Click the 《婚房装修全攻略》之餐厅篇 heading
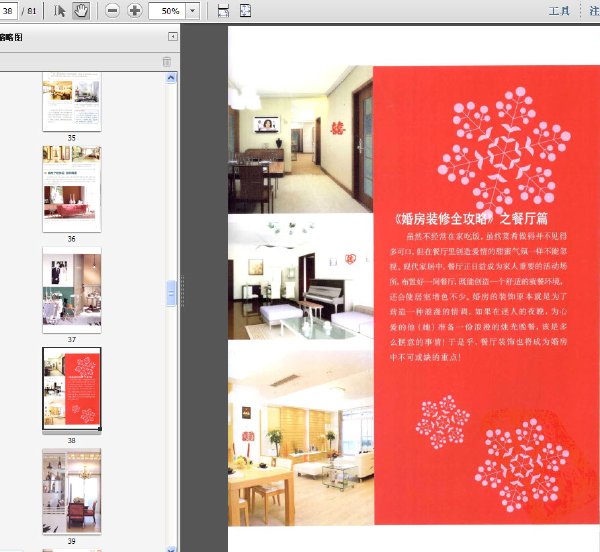The width and height of the screenshot is (600, 552). 470,218
